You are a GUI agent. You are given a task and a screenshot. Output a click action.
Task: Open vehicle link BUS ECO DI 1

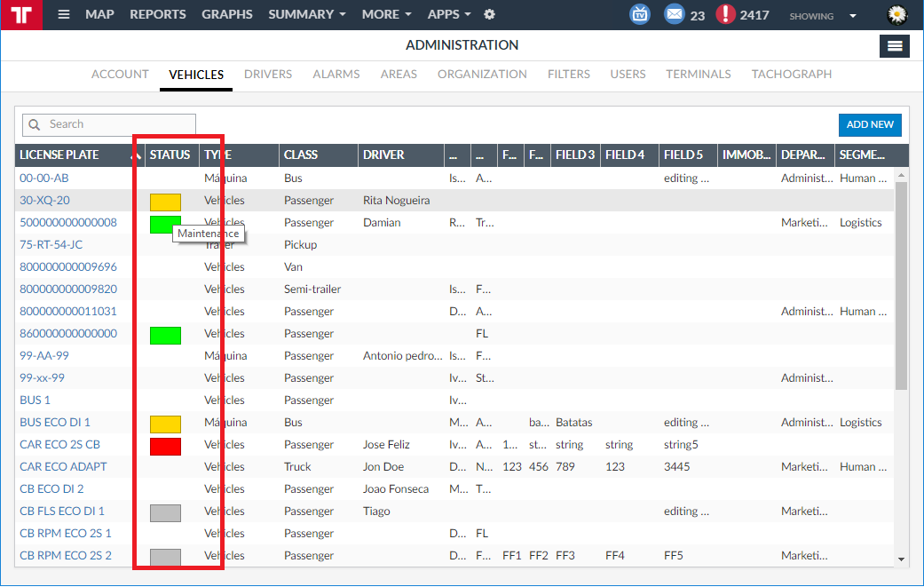point(55,423)
